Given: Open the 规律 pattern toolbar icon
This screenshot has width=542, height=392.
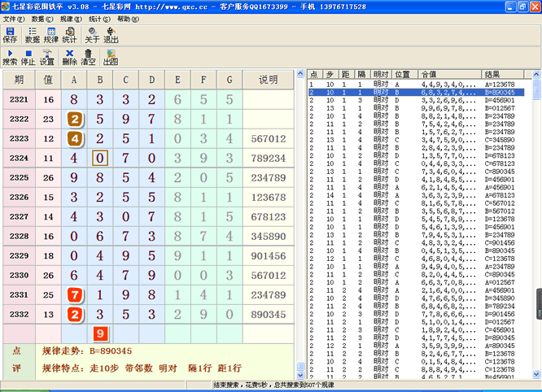Looking at the screenshot, I should (50, 35).
